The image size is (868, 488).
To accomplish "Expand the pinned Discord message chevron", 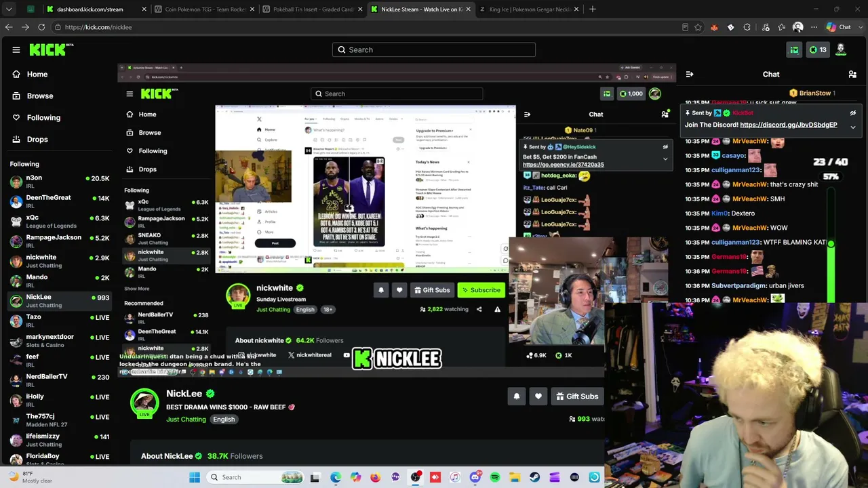I will point(853,126).
